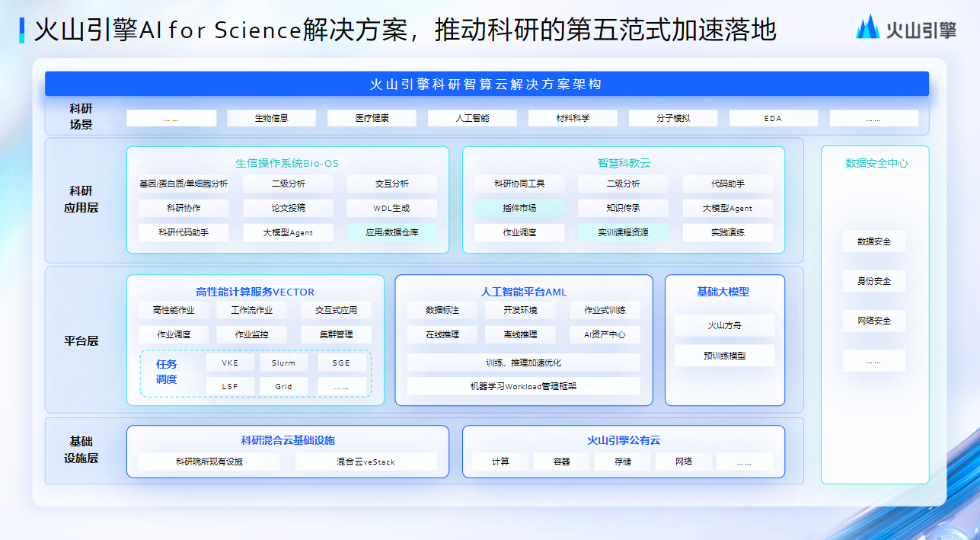Click the 生信操作系统Bio-OS heading
The height and width of the screenshot is (540, 980).
click(x=287, y=163)
